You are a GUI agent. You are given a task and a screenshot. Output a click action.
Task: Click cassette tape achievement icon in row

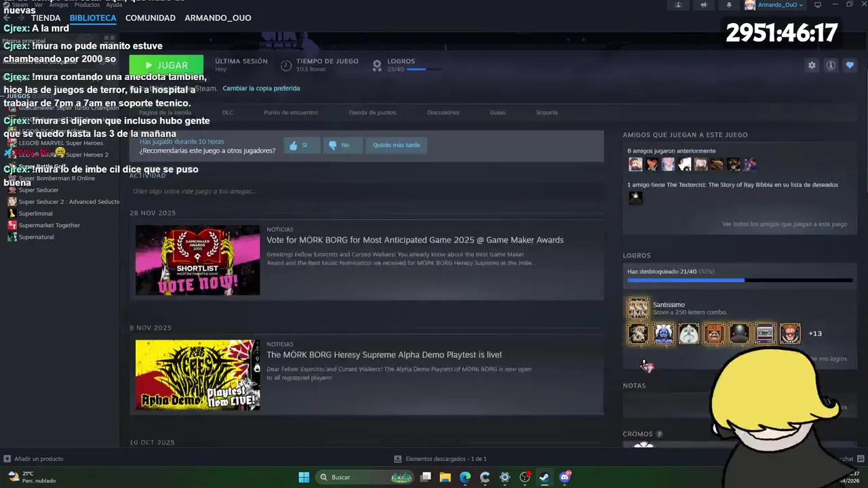click(x=764, y=333)
